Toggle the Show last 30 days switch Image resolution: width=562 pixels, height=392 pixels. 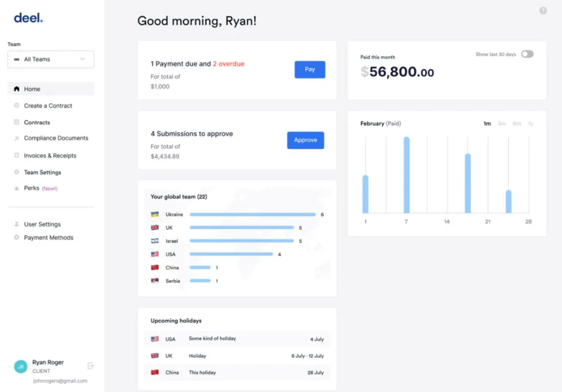point(527,54)
